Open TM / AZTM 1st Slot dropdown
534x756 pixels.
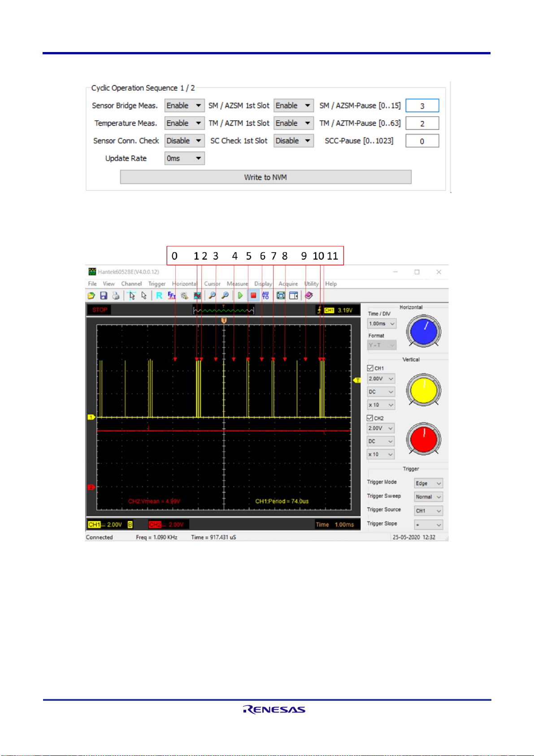[x=294, y=123]
